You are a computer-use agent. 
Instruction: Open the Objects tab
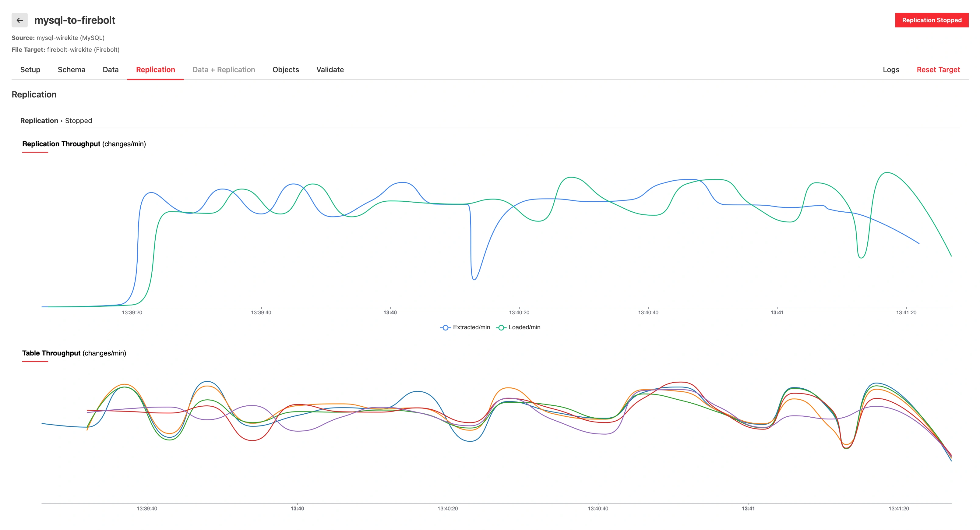(x=286, y=70)
